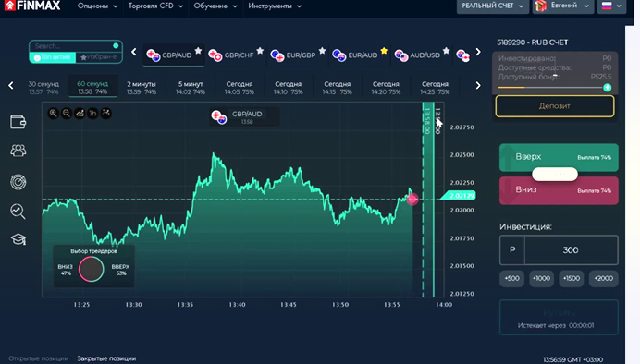Toggle favorite star for AUD/USD
Screen dimensions: 640x364
pos(446,51)
